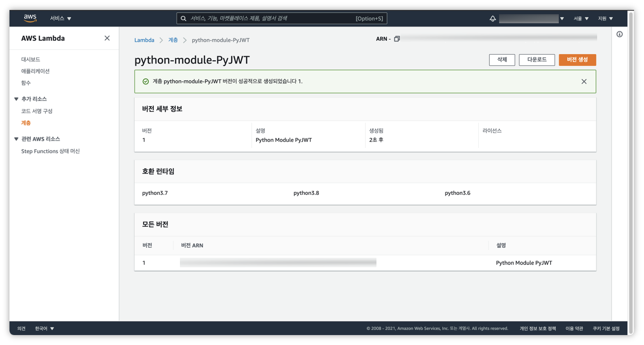Click the blurred version 1 ARN cell
This screenshot has height=345, width=644.
pyautogui.click(x=278, y=263)
